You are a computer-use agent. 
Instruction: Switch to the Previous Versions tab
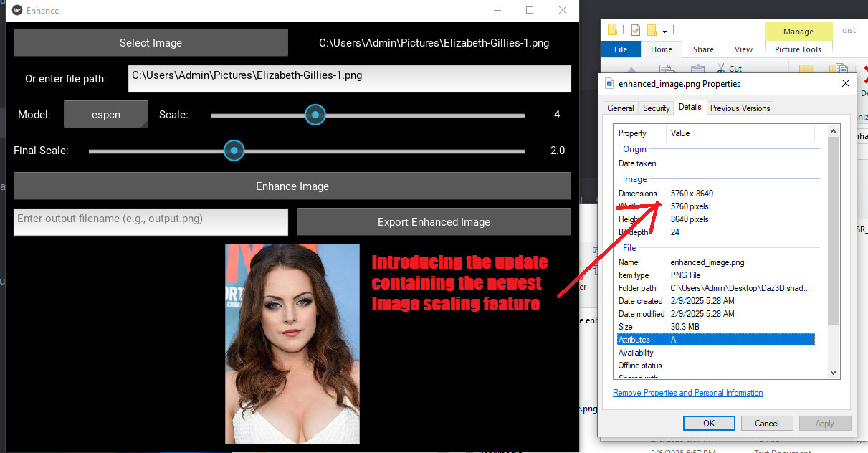pos(740,108)
